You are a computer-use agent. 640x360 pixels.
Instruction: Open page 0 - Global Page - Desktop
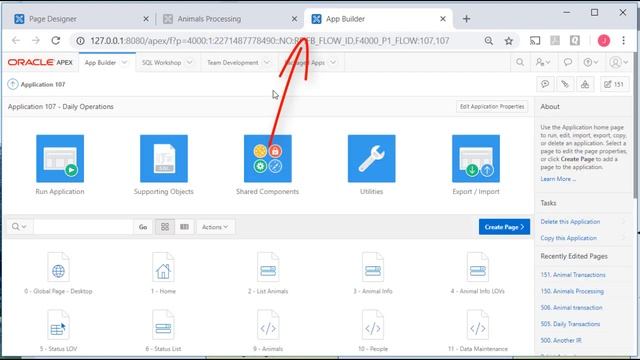pos(58,268)
